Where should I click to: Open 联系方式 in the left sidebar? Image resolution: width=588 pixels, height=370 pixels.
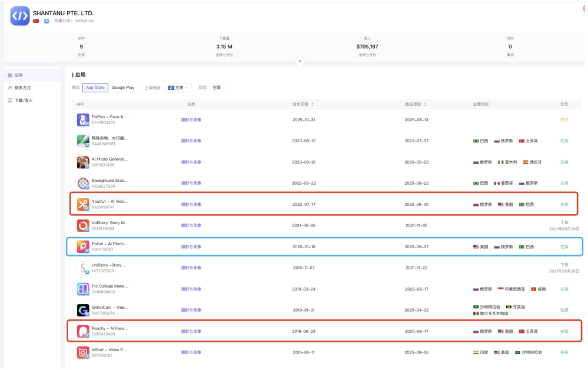22,88
